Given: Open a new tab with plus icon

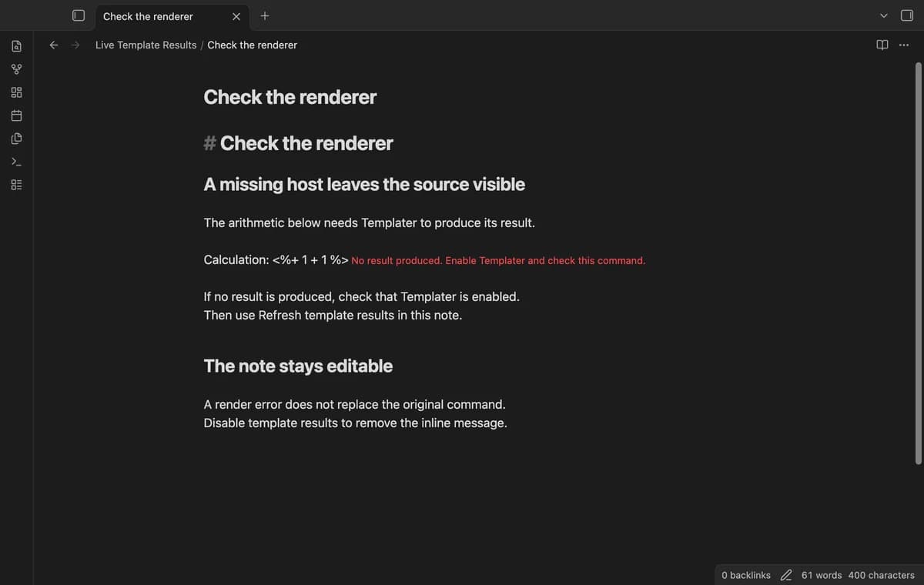Looking at the screenshot, I should click(264, 15).
